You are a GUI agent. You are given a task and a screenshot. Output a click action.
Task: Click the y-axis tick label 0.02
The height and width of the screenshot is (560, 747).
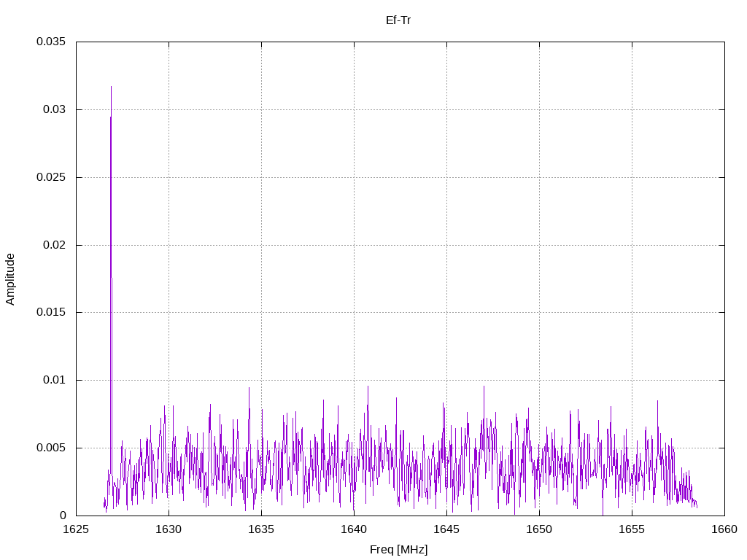(x=54, y=245)
